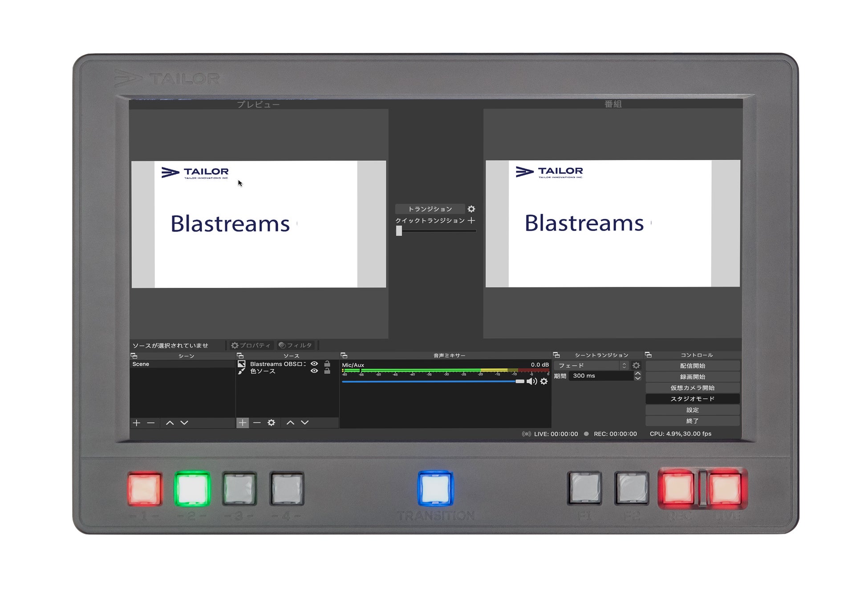Open source properties gear in sources toolbar
Screen dimensions: 868x591
pyautogui.click(x=271, y=423)
